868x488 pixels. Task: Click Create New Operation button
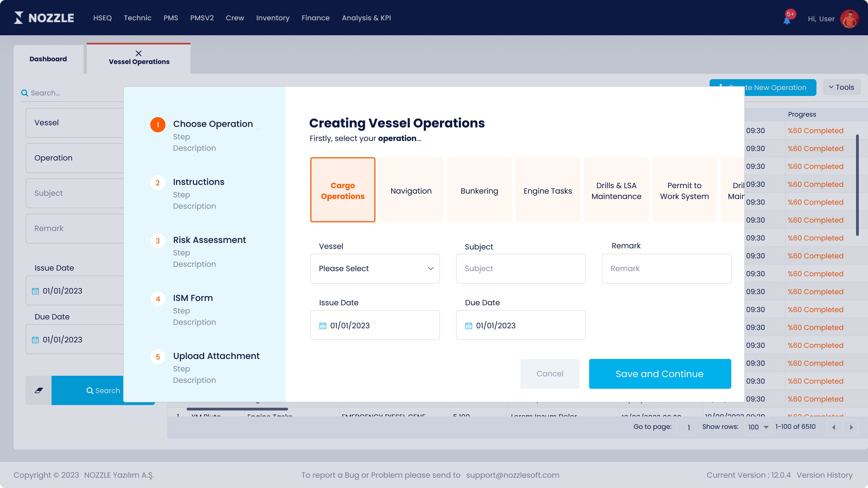(x=780, y=88)
